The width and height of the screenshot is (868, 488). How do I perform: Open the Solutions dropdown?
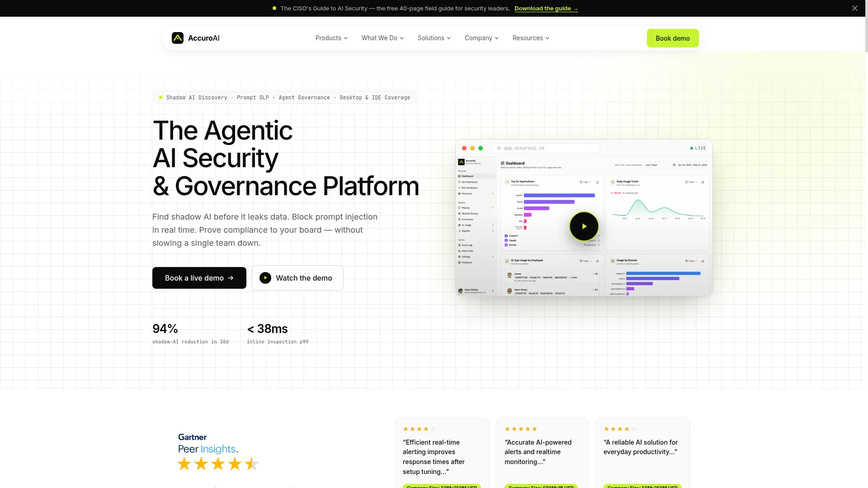[434, 38]
